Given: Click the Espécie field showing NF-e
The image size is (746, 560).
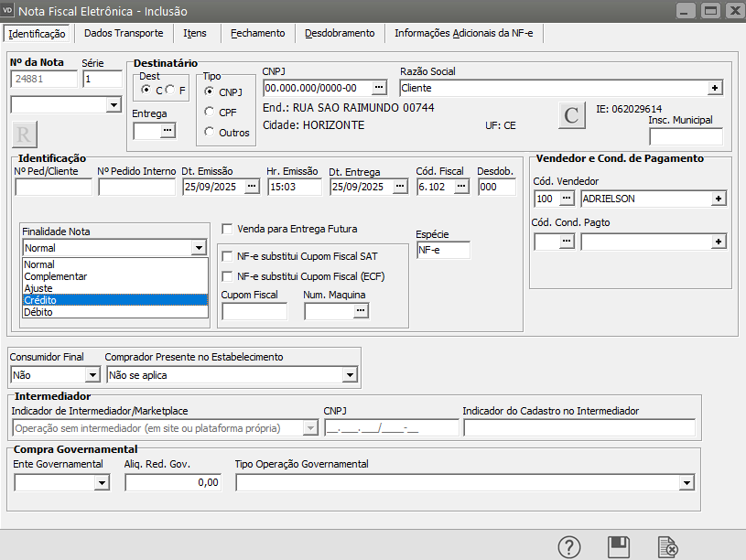Looking at the screenshot, I should coord(443,251).
